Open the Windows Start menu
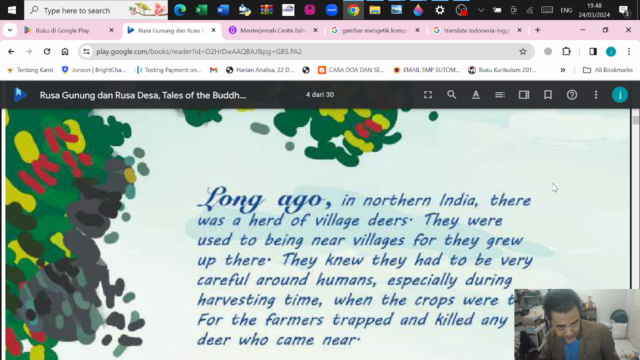This screenshot has width=640, height=360. tap(12, 10)
